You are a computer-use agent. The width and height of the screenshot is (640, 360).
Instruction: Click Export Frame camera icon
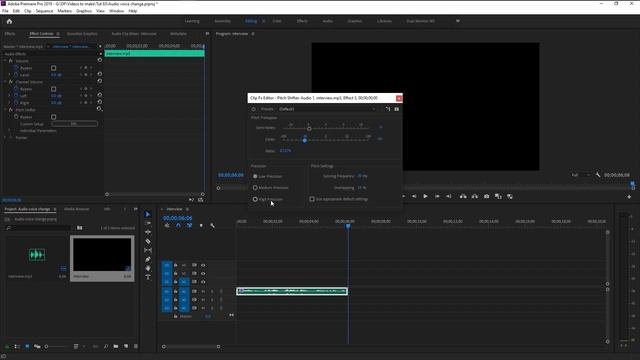[487, 196]
